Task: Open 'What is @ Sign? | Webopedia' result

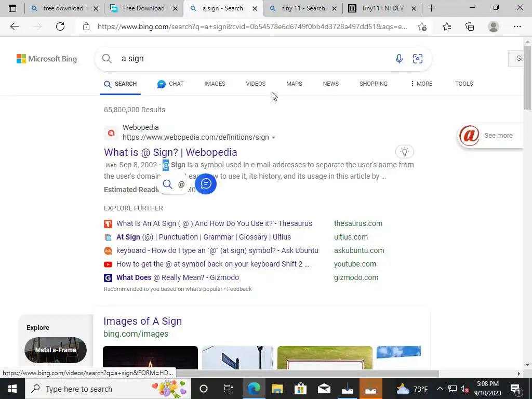Action: click(170, 152)
